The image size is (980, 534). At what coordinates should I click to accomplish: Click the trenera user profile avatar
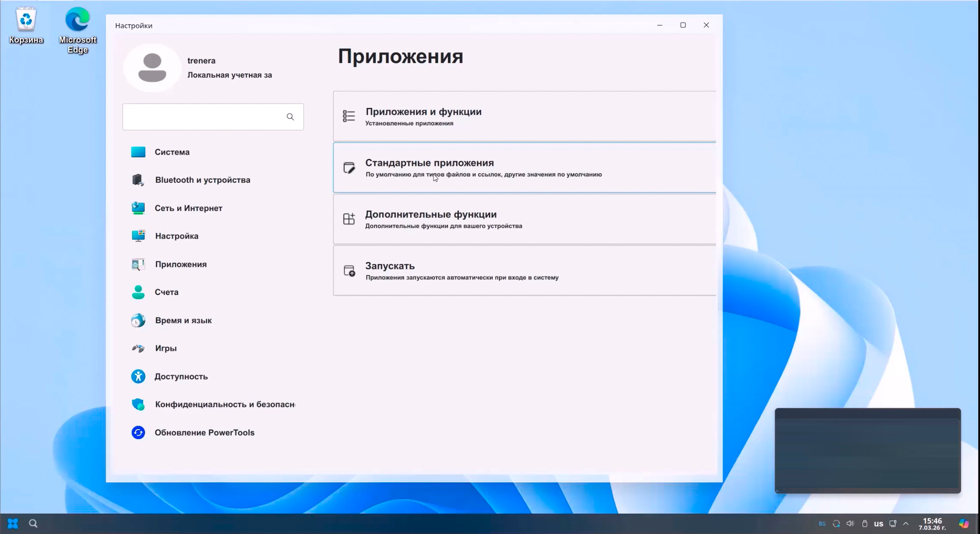click(152, 68)
